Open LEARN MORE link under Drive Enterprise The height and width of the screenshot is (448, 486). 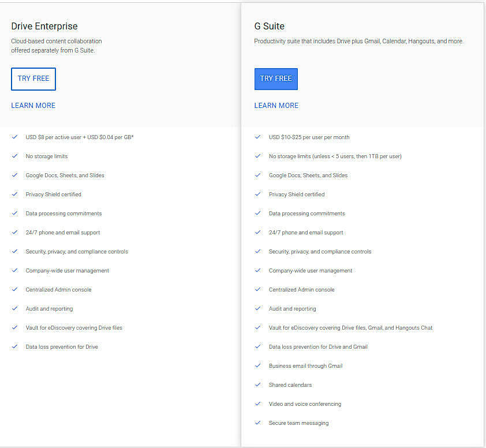tap(33, 106)
